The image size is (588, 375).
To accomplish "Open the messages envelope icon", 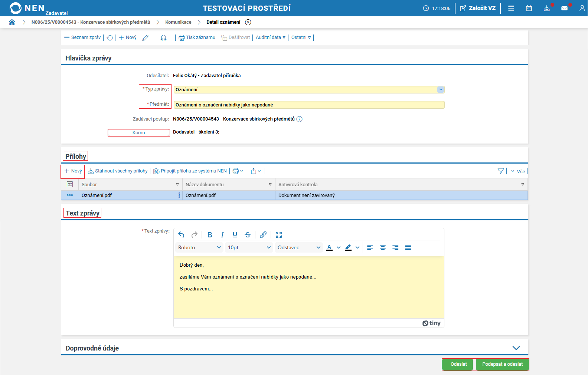I will [x=564, y=8].
